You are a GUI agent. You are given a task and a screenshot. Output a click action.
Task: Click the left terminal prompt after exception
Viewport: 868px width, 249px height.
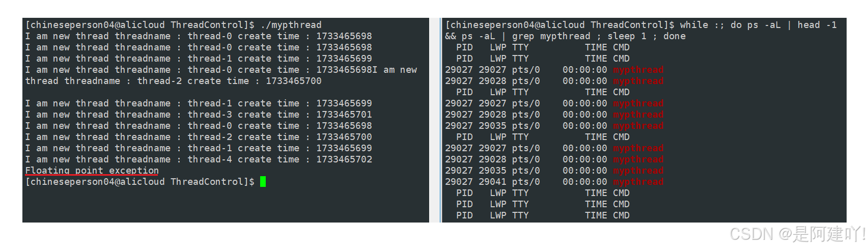(x=139, y=182)
